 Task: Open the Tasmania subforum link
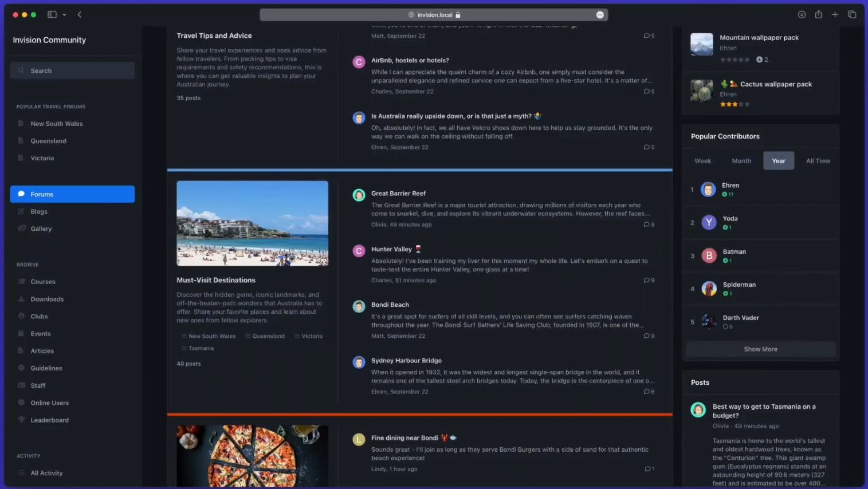point(201,348)
